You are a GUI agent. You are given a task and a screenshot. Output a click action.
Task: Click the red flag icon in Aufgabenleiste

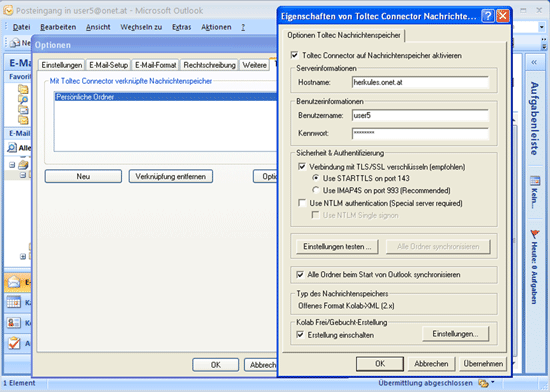pyautogui.click(x=535, y=234)
